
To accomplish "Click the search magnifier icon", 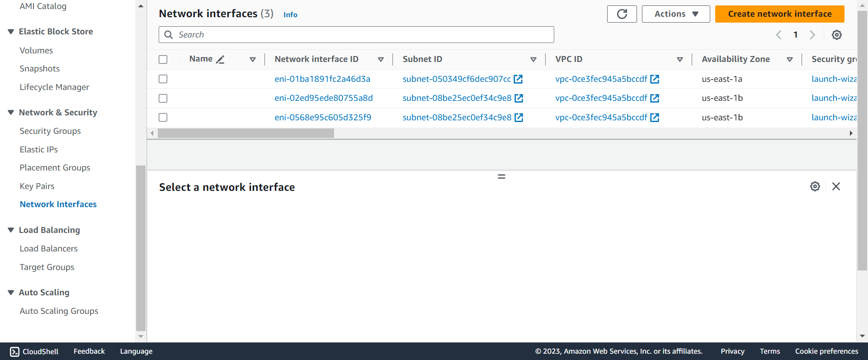I will (x=169, y=35).
